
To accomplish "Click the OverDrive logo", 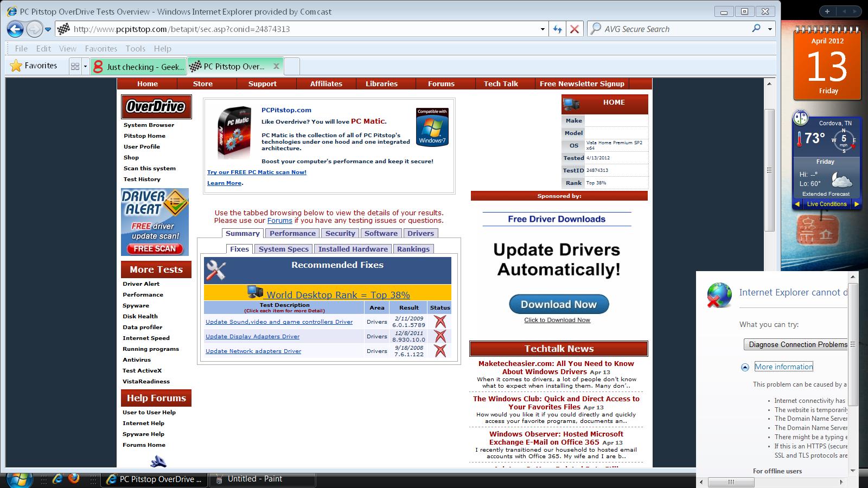I will click(156, 107).
